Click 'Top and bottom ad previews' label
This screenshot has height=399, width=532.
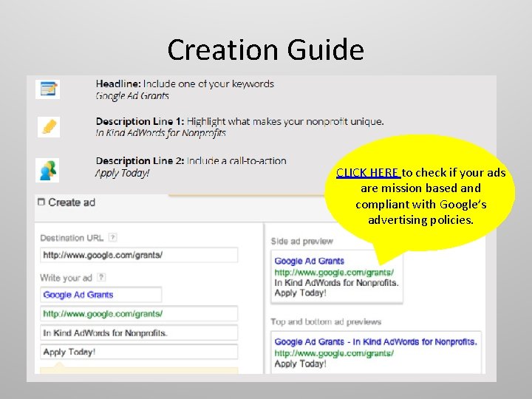tap(326, 321)
